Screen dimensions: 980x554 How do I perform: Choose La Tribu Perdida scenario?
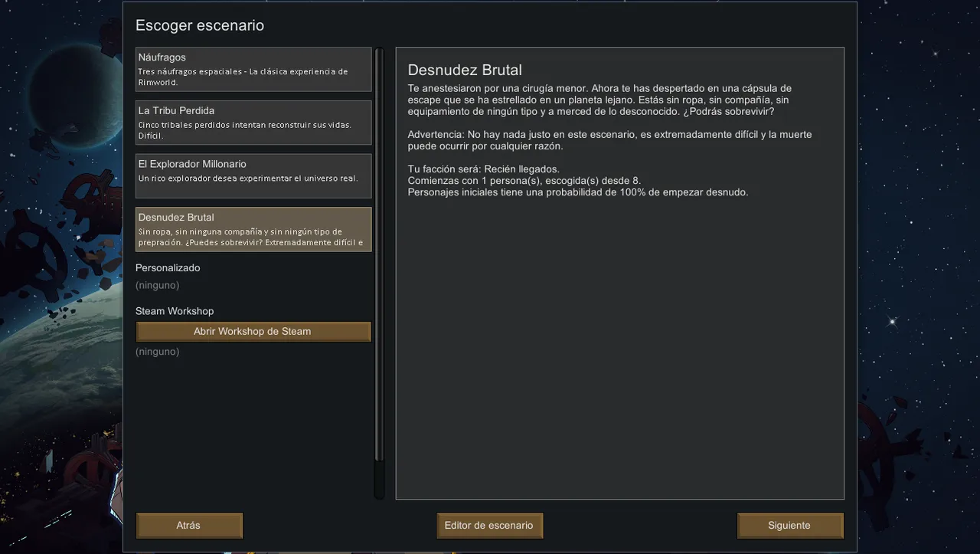(253, 123)
